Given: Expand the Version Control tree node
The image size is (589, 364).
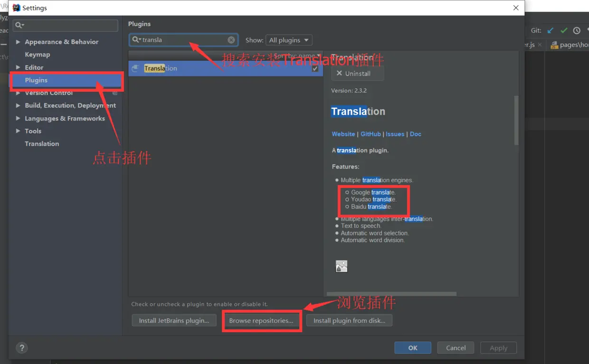Looking at the screenshot, I should pyautogui.click(x=18, y=93).
